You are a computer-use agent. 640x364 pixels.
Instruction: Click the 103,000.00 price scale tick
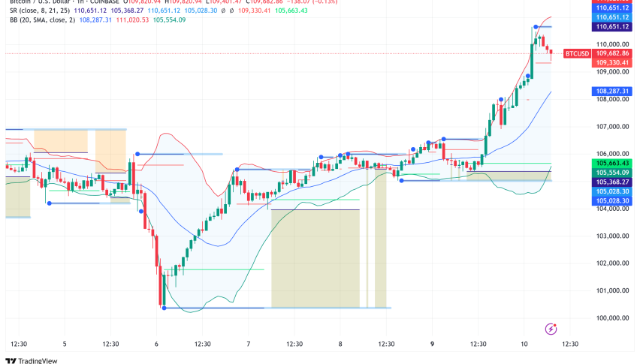[612, 236]
